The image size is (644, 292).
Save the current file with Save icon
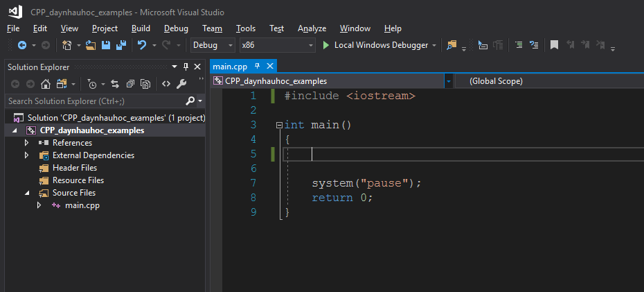[106, 45]
